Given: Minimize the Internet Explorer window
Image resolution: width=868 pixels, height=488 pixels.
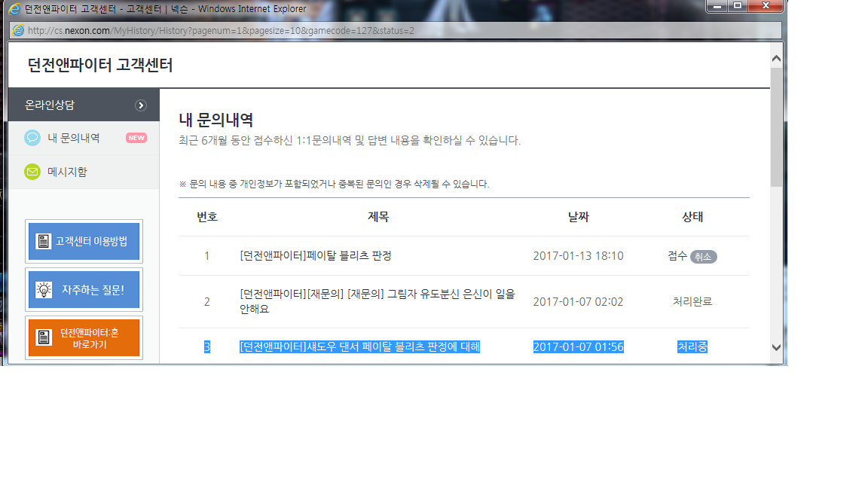Looking at the screenshot, I should (717, 6).
